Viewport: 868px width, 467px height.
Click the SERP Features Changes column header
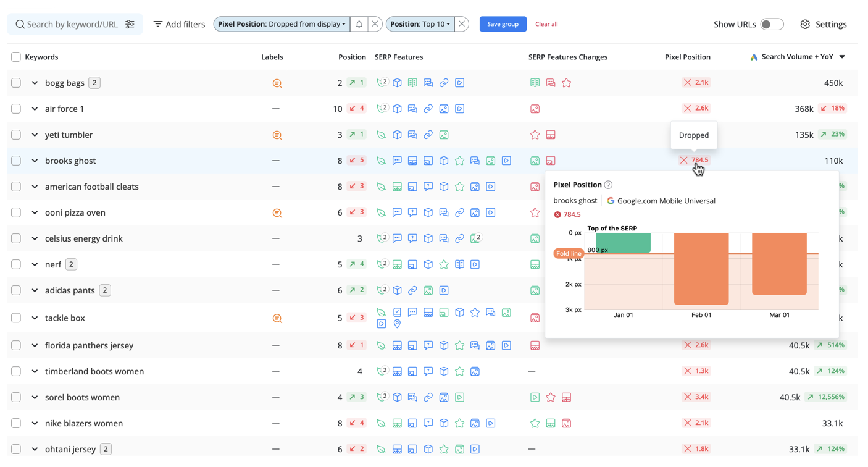(568, 57)
